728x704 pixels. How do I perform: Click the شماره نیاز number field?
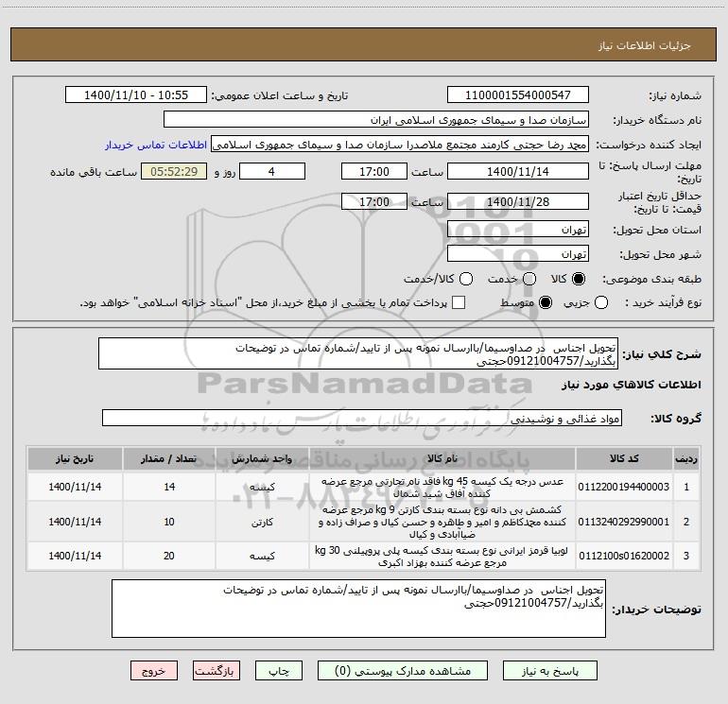(x=517, y=95)
